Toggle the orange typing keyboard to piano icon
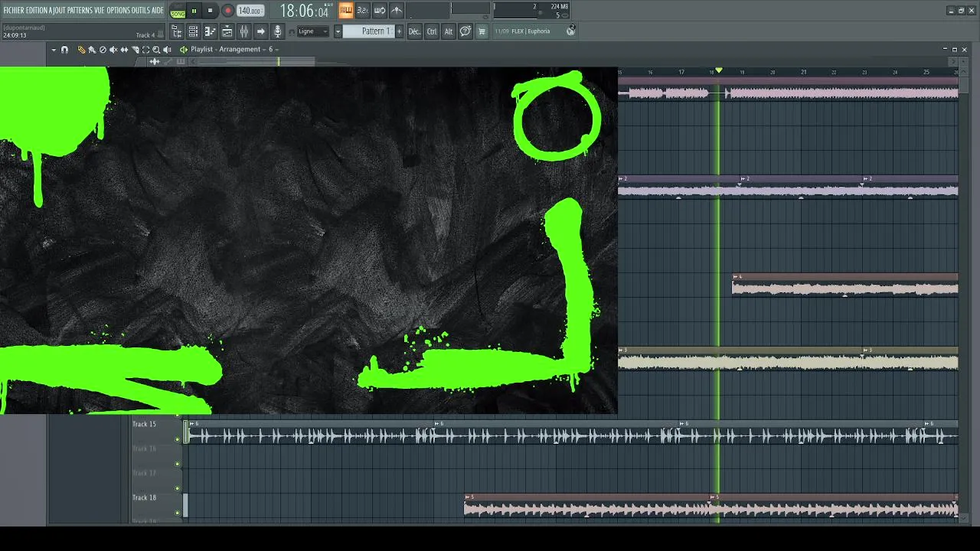The height and width of the screenshot is (551, 980). coord(345,10)
